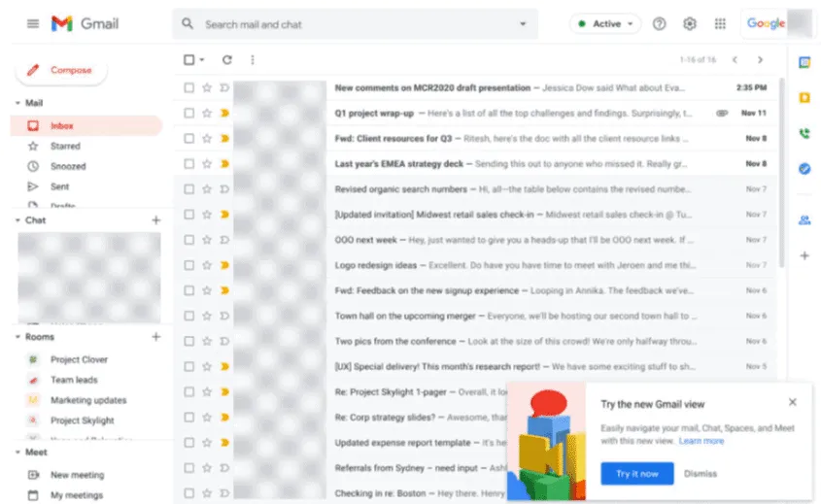821x504 pixels.
Task: Check the box for Logo redesign ideas email
Action: 189,265
